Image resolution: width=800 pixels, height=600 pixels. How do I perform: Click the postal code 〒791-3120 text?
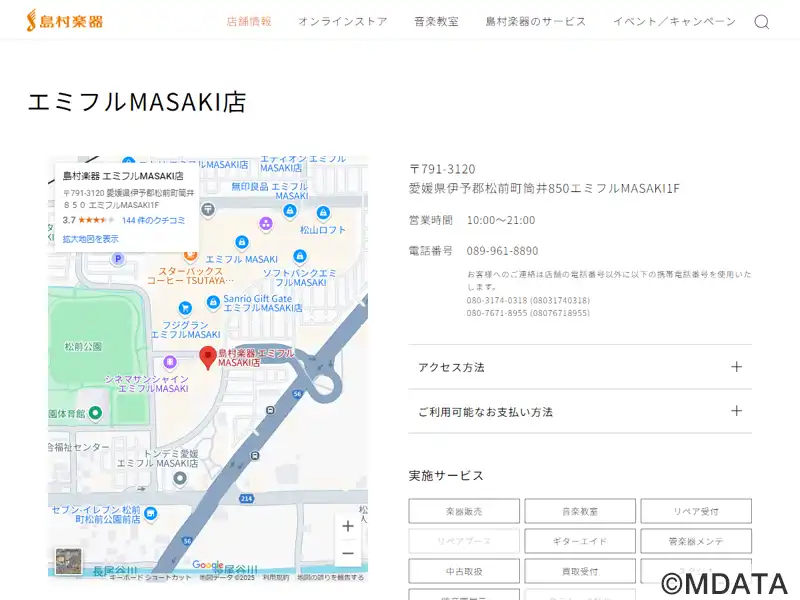tap(442, 169)
